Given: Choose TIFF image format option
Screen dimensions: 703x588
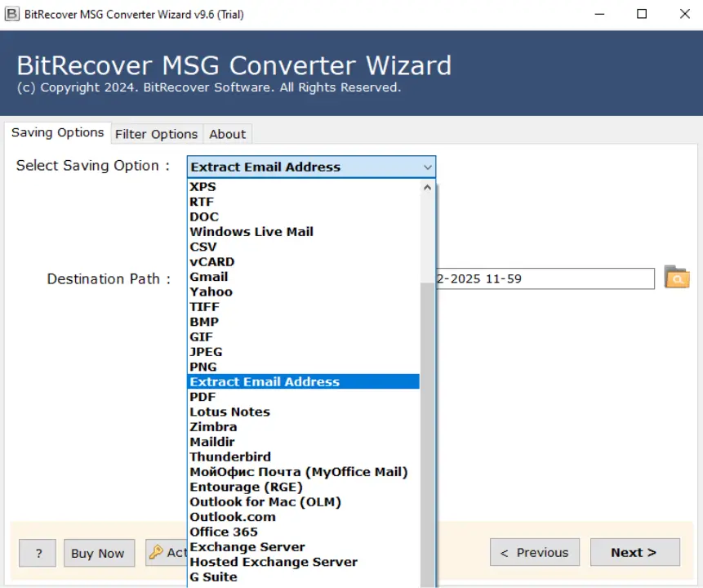Looking at the screenshot, I should (x=304, y=307).
